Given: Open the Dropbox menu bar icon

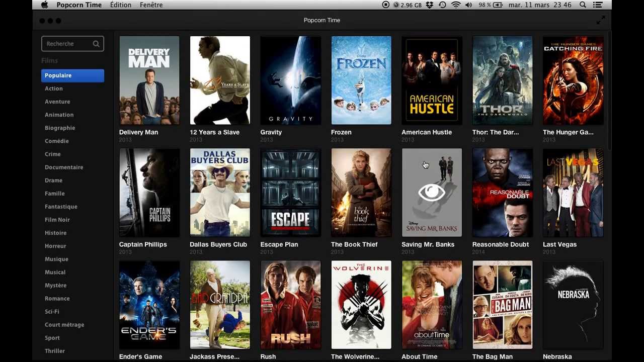Looking at the screenshot, I should click(x=429, y=5).
